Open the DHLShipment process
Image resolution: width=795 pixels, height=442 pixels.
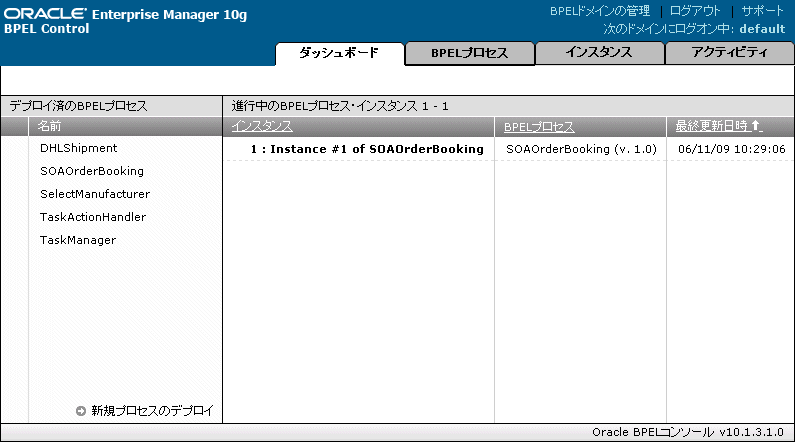(x=79, y=148)
